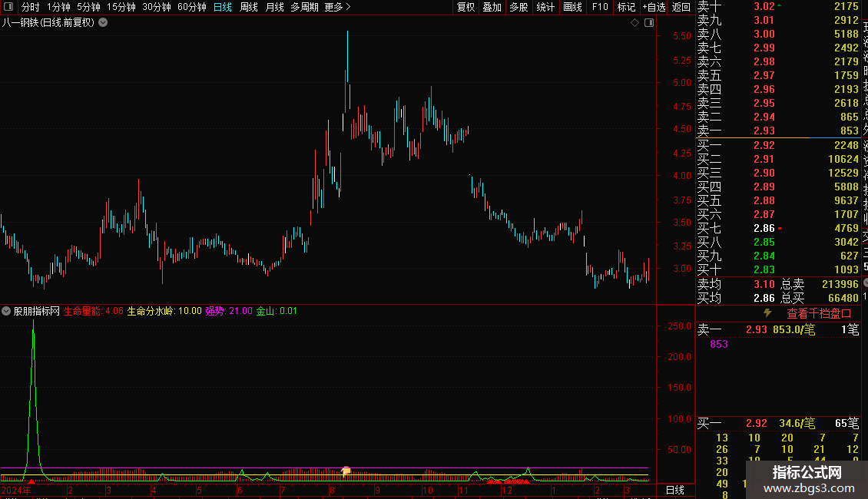Click the red triangle marker near 2024年
The width and height of the screenshot is (868, 499).
[x=31, y=481]
